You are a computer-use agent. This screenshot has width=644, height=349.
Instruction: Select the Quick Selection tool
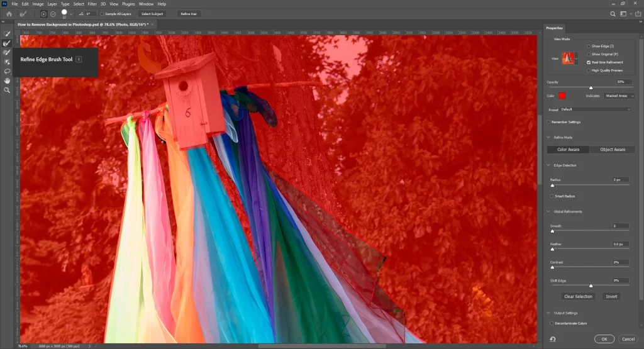tap(7, 34)
